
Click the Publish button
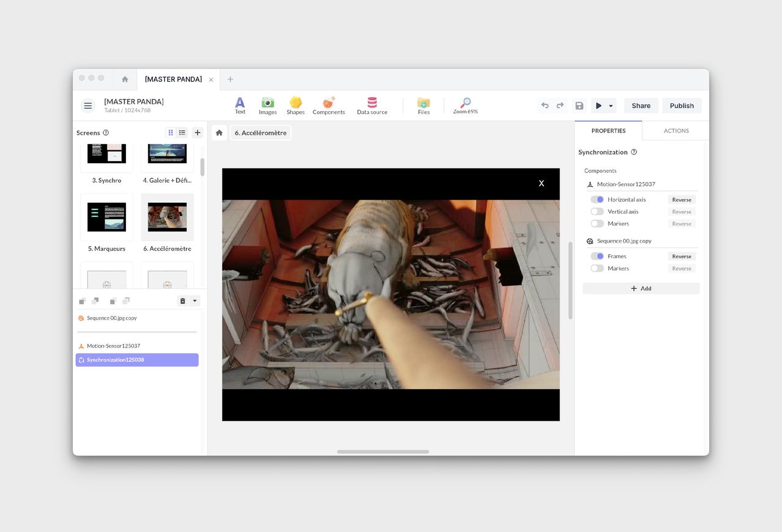click(x=682, y=106)
